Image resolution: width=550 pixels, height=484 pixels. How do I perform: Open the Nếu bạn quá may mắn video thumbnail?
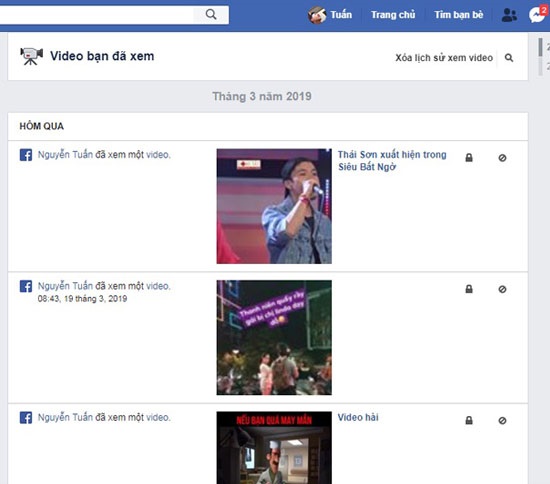(274, 448)
